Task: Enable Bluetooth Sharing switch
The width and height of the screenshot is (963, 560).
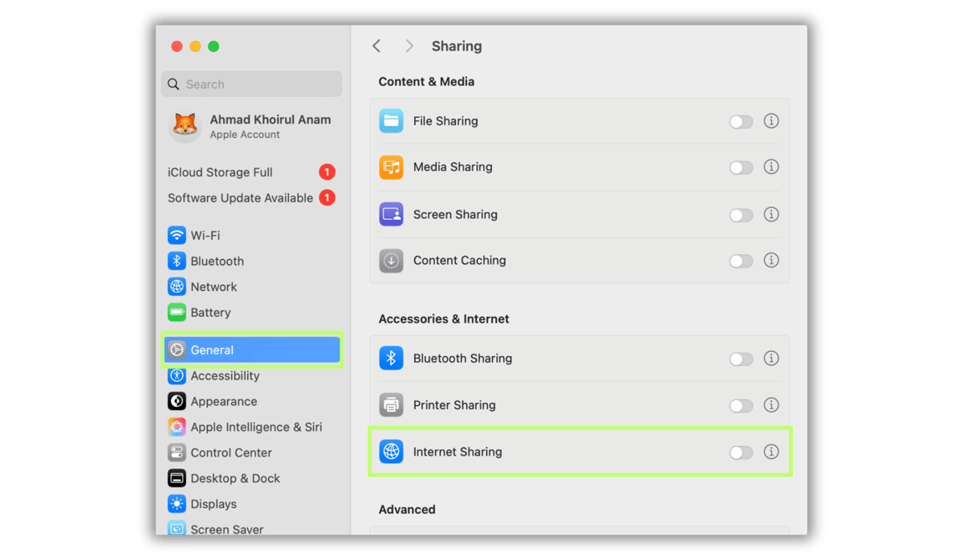Action: coord(742,359)
